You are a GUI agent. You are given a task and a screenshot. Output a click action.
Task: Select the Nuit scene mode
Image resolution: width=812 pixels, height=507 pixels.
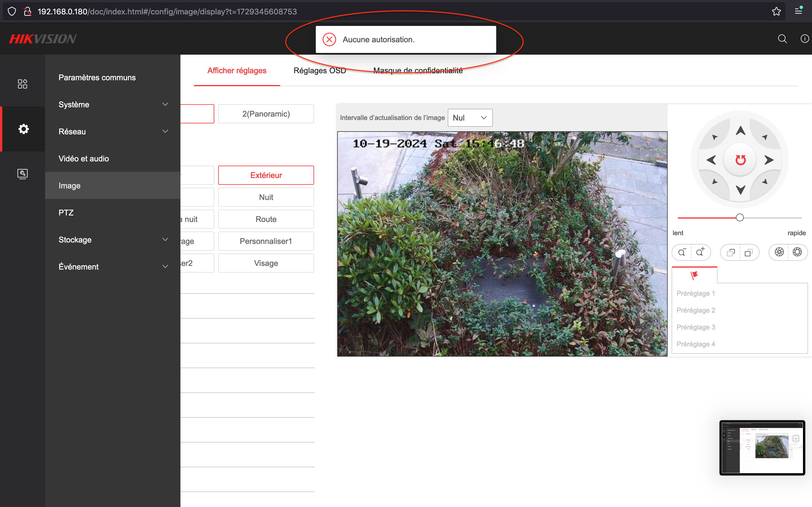click(266, 197)
